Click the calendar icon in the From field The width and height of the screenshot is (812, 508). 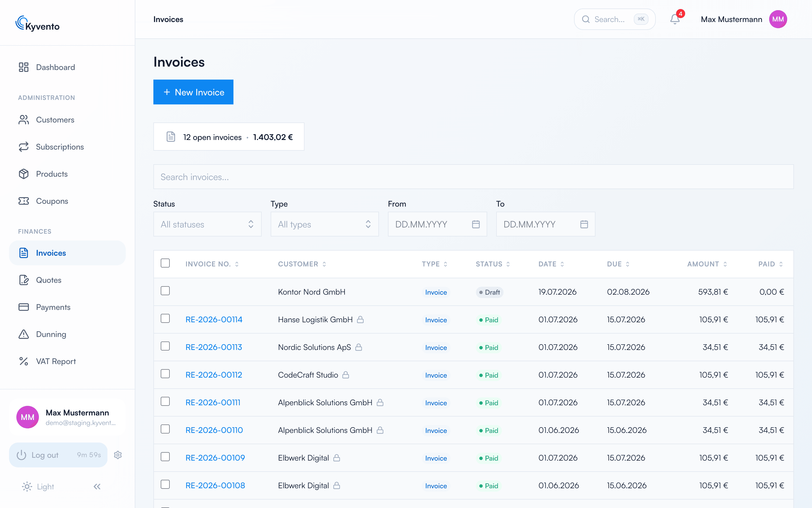point(476,224)
